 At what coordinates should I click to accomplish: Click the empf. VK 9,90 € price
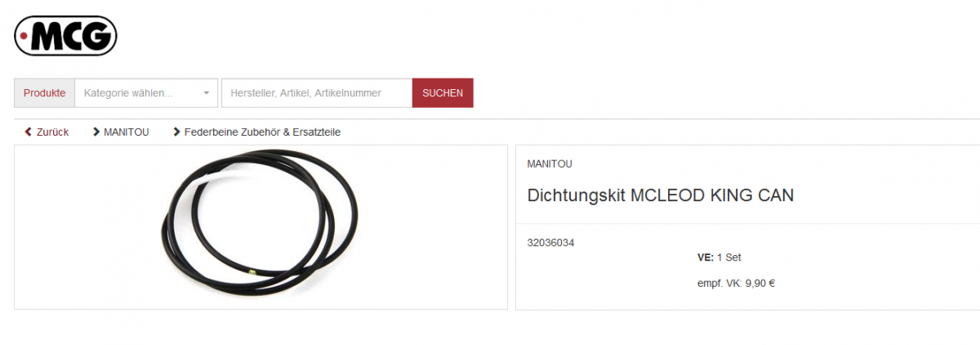(x=736, y=284)
